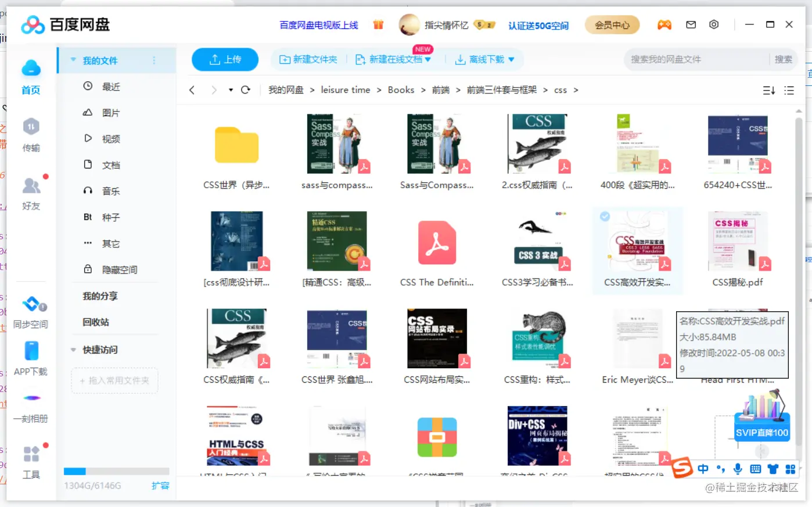
Task: Uncheck the CSS高效开发实战 file checkbox
Action: tap(605, 217)
